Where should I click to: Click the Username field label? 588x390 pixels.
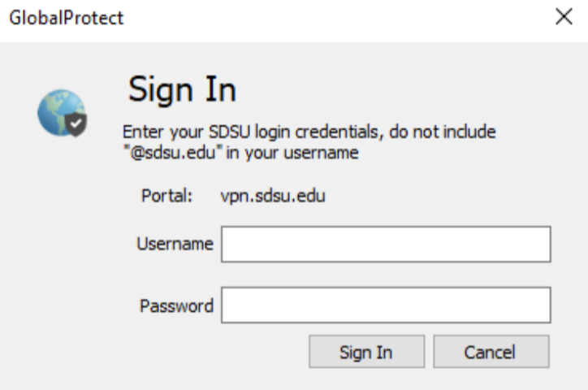175,244
